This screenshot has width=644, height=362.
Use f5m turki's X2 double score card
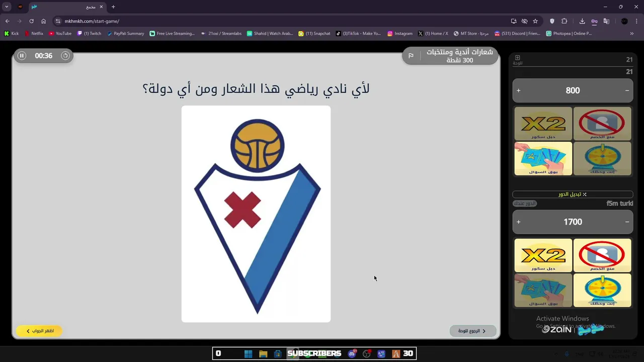[543, 255]
